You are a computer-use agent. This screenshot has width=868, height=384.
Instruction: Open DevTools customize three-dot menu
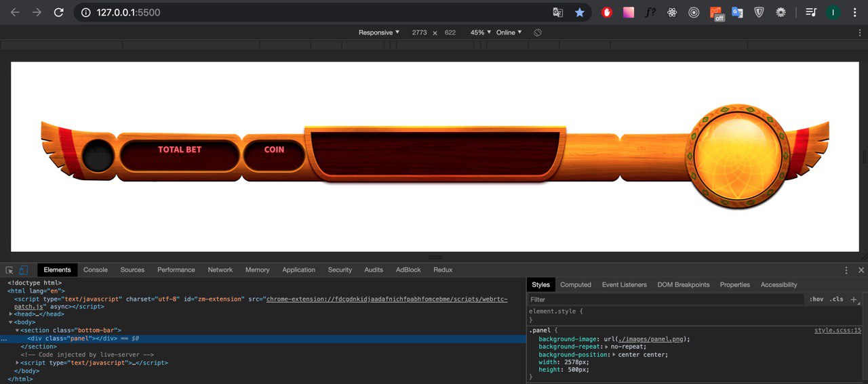point(846,270)
